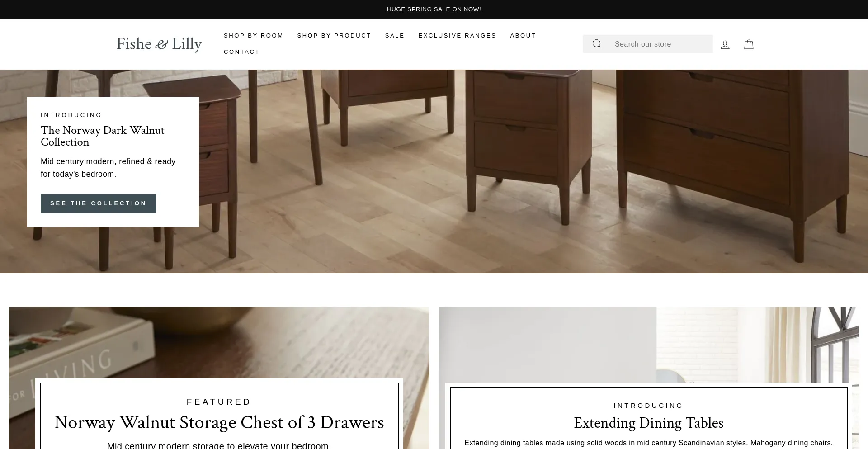868x449 pixels.
Task: Click the See The Collection button
Action: [x=99, y=203]
